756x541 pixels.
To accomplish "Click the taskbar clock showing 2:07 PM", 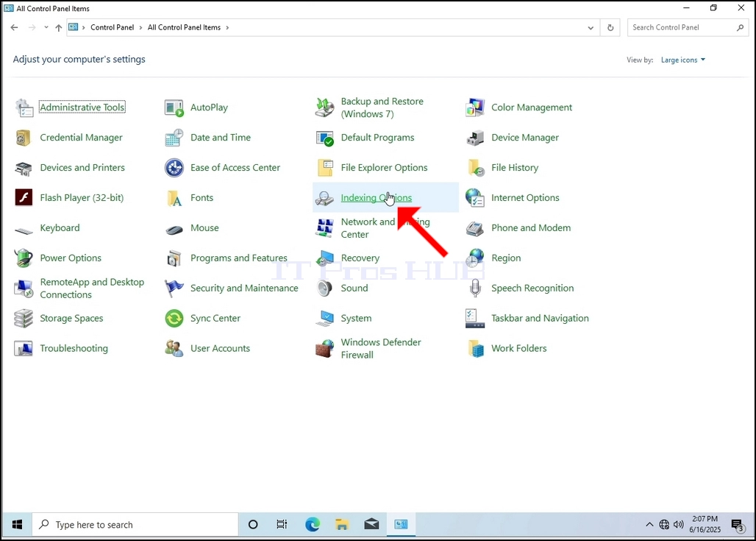I will (x=705, y=525).
